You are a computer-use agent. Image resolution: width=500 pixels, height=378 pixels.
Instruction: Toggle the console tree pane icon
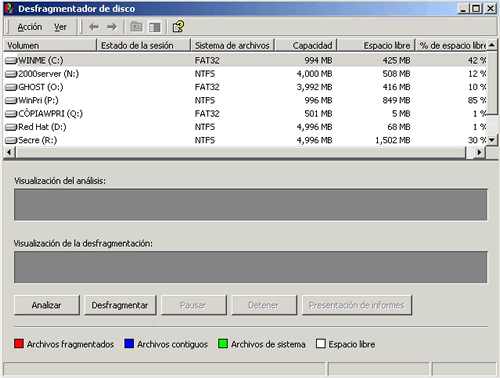155,27
